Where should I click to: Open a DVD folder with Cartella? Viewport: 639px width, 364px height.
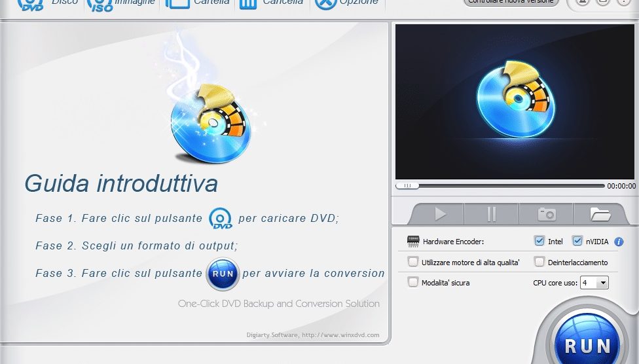(x=197, y=3)
